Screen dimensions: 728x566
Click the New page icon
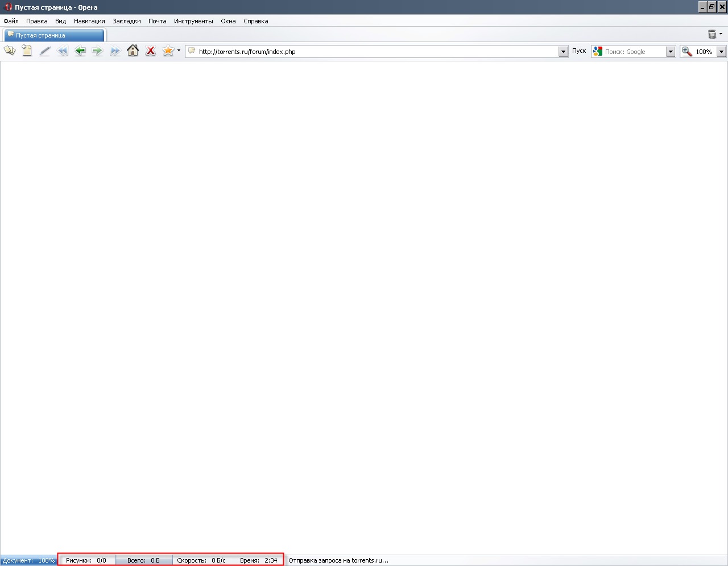tap(27, 51)
